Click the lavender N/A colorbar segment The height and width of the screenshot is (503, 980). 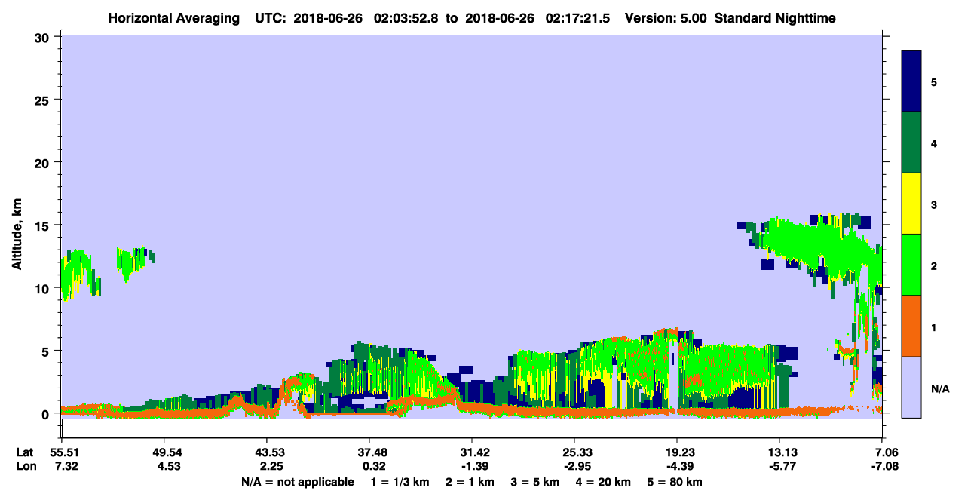[x=911, y=387]
